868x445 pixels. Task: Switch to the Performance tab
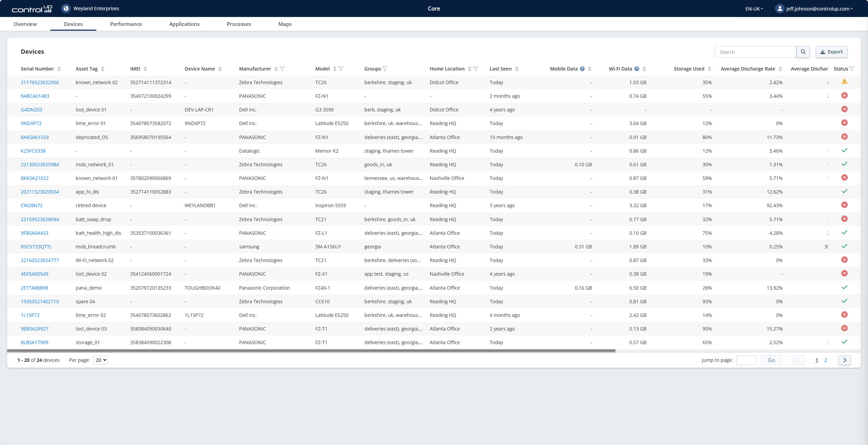[x=126, y=24]
